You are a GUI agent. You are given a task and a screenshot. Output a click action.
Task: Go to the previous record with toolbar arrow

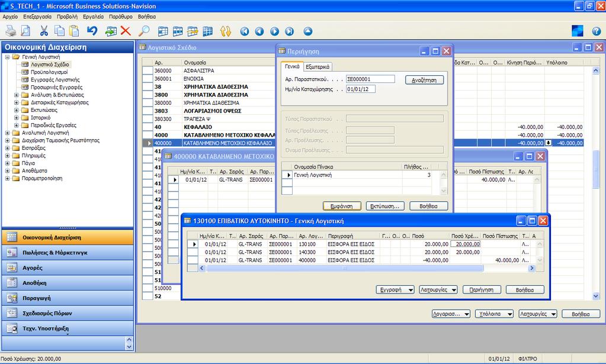259,31
